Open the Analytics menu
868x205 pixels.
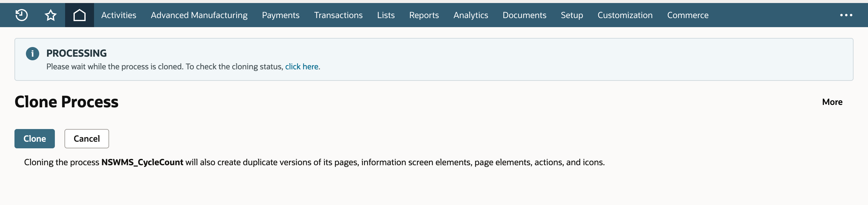click(x=471, y=15)
